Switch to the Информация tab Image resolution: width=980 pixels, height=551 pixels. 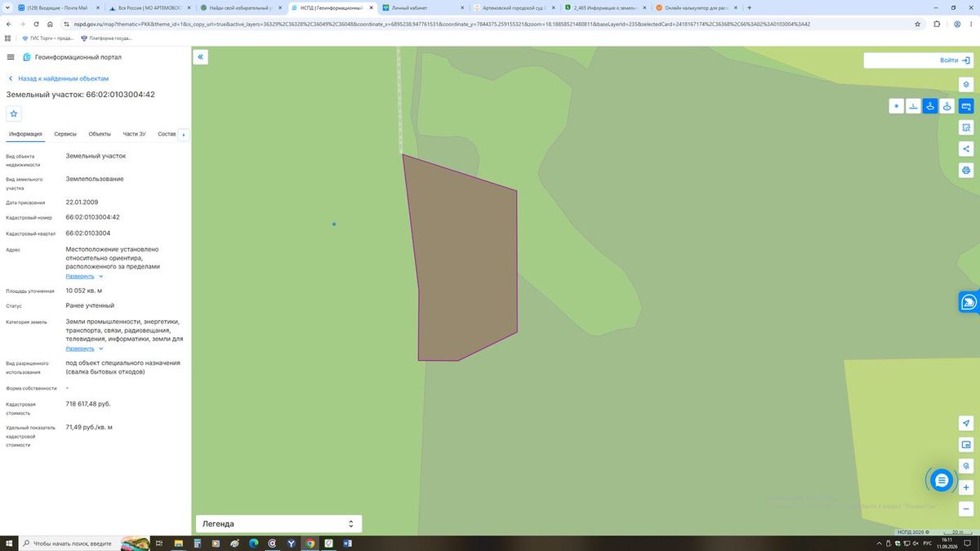tap(25, 134)
